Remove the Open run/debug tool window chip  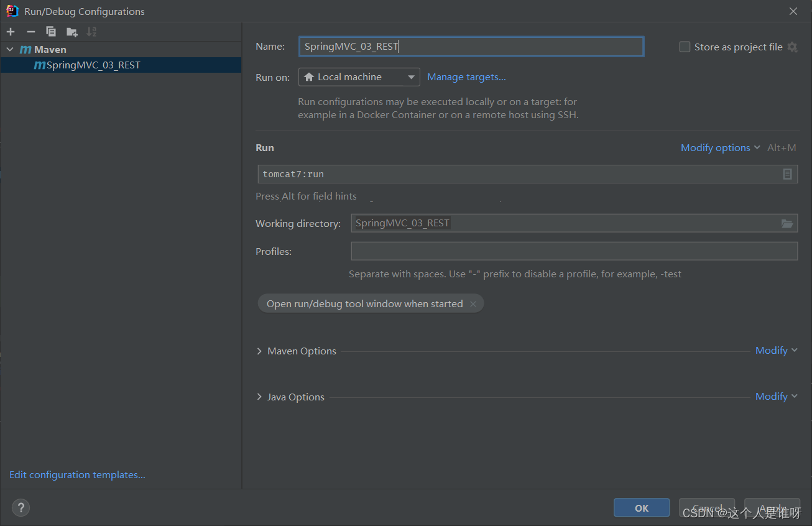473,304
